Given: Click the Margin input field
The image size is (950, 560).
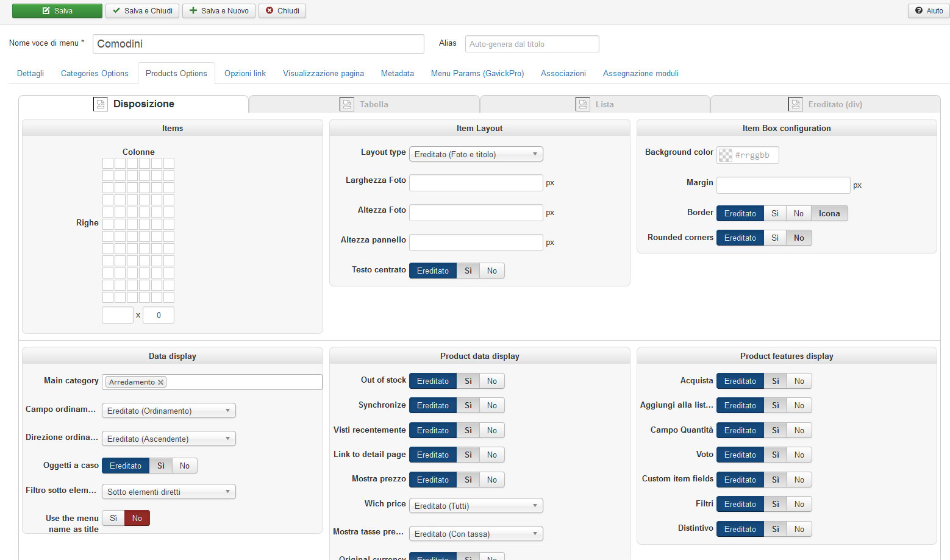Looking at the screenshot, I should (784, 185).
